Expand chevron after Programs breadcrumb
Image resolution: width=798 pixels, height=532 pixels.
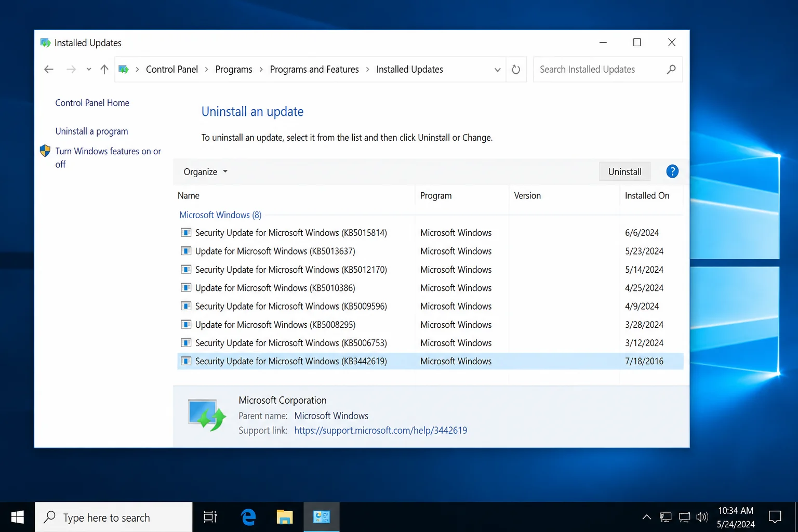pos(261,70)
